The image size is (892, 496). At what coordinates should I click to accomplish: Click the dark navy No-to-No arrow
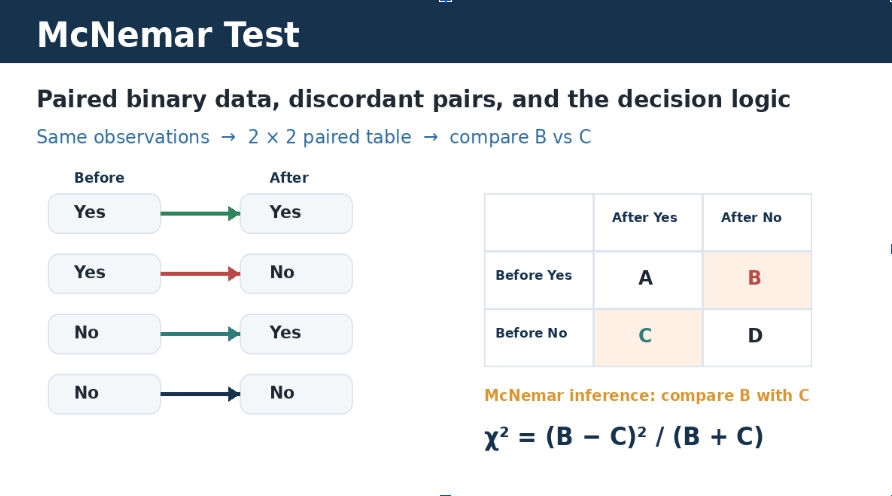pyautogui.click(x=200, y=394)
